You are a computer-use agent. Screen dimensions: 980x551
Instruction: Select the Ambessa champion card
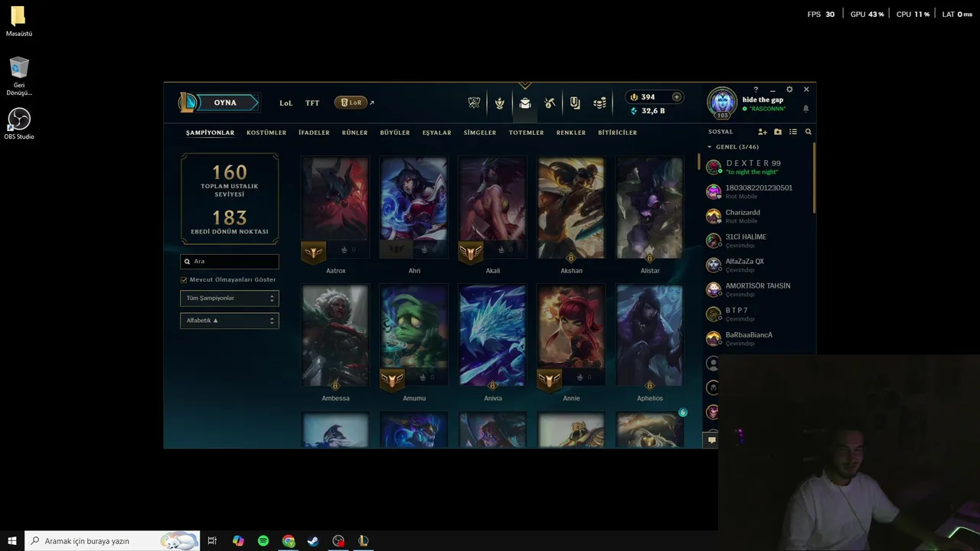click(335, 336)
